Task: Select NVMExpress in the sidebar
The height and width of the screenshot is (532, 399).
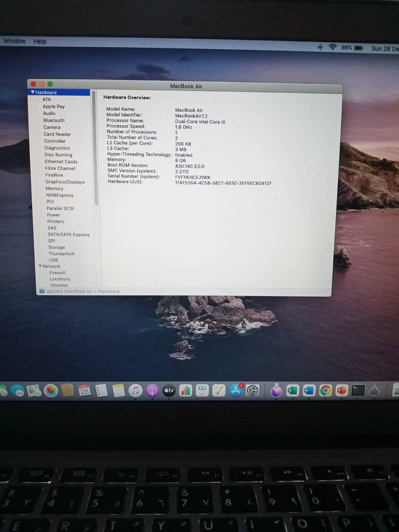Action: pyautogui.click(x=60, y=195)
